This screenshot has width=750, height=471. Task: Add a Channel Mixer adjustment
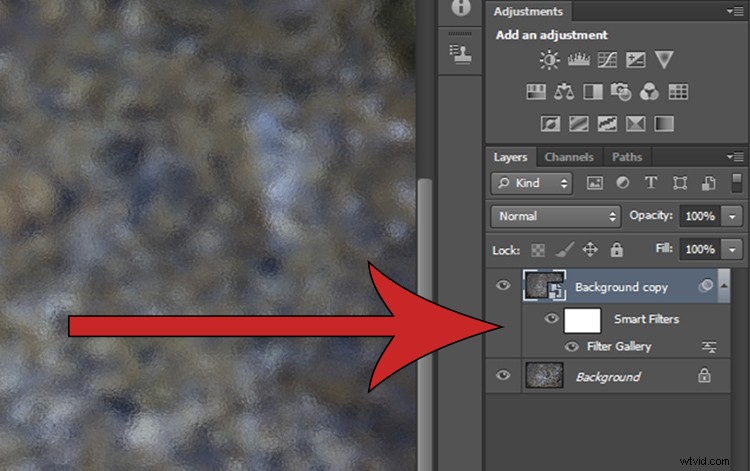(x=649, y=91)
